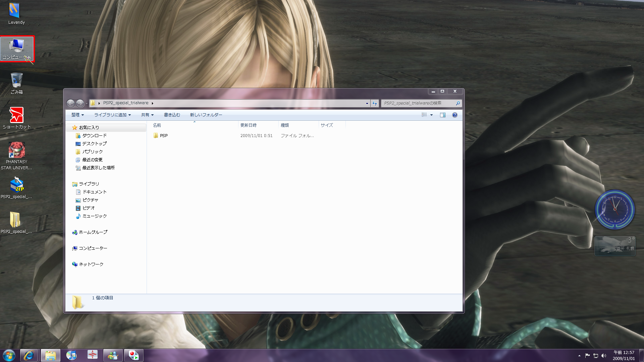This screenshot has height=362, width=644.
Task: Open ミュージック library
Action: (91, 216)
